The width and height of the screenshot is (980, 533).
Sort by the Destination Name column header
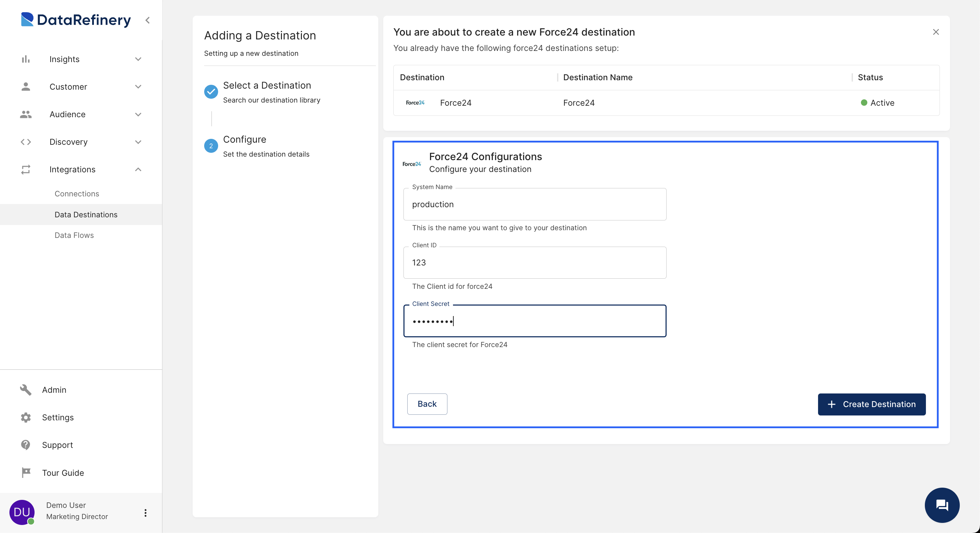point(597,77)
